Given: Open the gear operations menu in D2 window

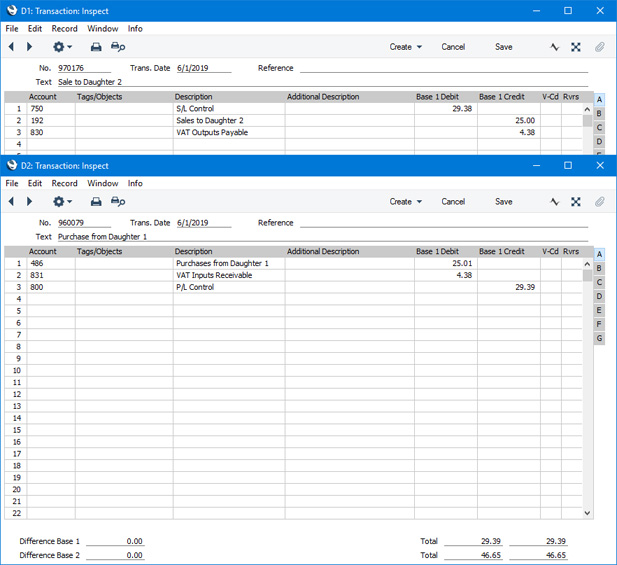Looking at the screenshot, I should 63,201.
